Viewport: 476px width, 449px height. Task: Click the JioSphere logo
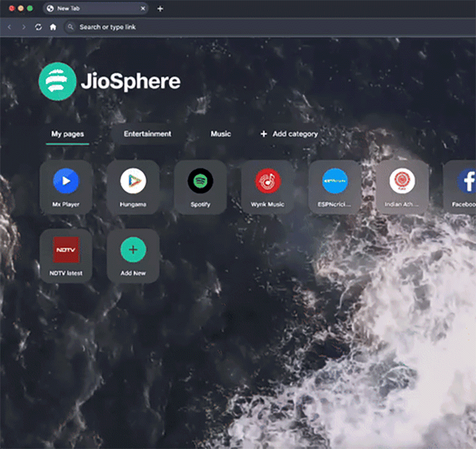pos(109,81)
